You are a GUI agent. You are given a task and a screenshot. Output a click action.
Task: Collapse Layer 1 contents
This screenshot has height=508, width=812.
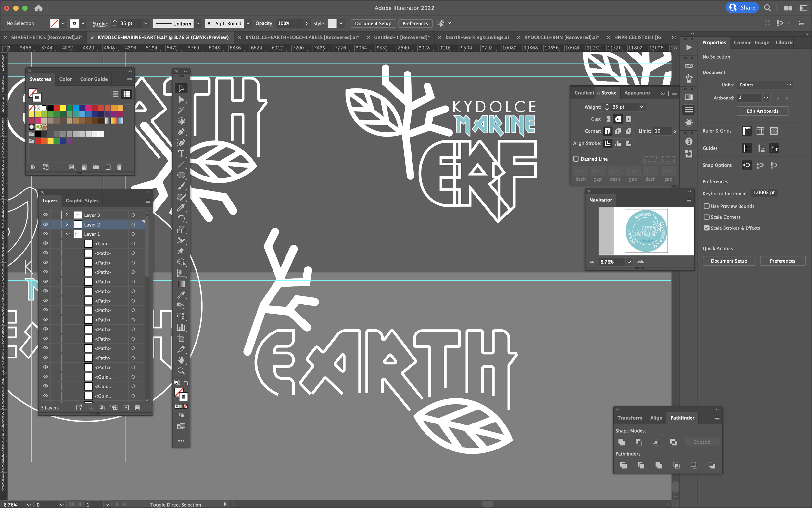pyautogui.click(x=68, y=234)
